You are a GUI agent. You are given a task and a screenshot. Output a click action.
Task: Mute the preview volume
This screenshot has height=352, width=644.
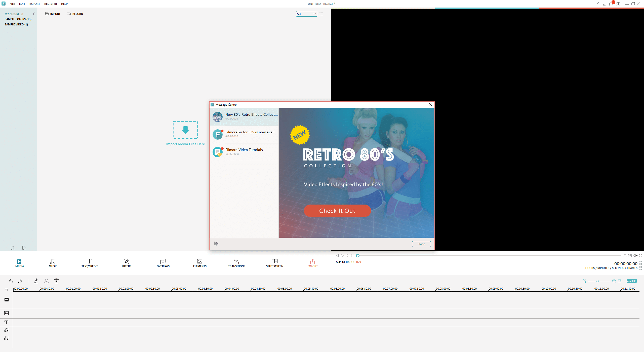click(x=635, y=256)
